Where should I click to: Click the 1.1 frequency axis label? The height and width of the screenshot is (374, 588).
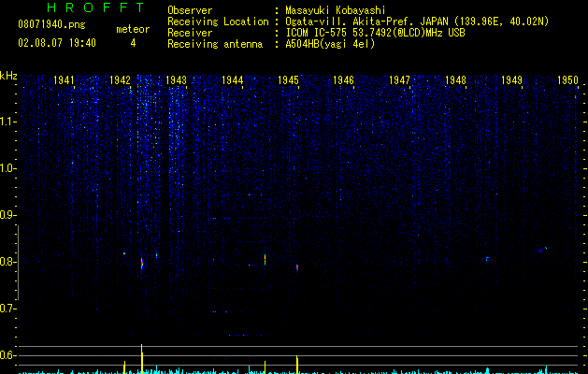(x=7, y=122)
